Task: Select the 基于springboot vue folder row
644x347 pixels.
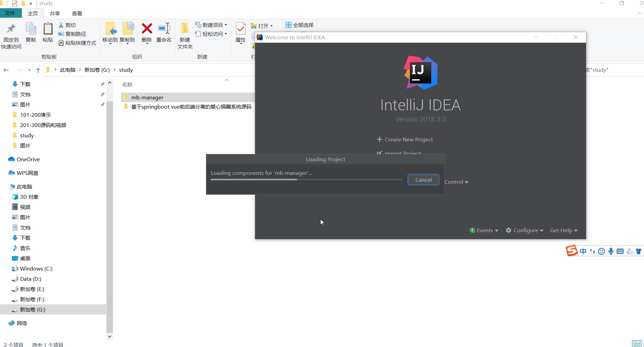Action: coord(188,107)
